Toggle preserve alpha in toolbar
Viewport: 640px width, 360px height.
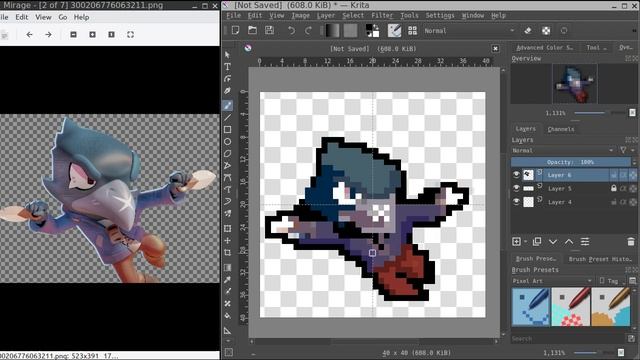546,31
